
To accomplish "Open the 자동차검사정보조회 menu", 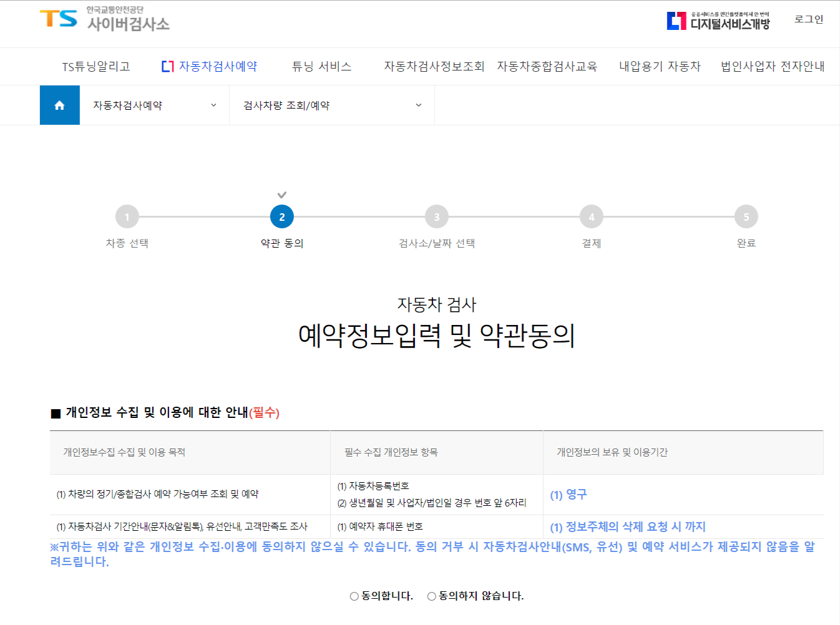I will click(x=436, y=65).
